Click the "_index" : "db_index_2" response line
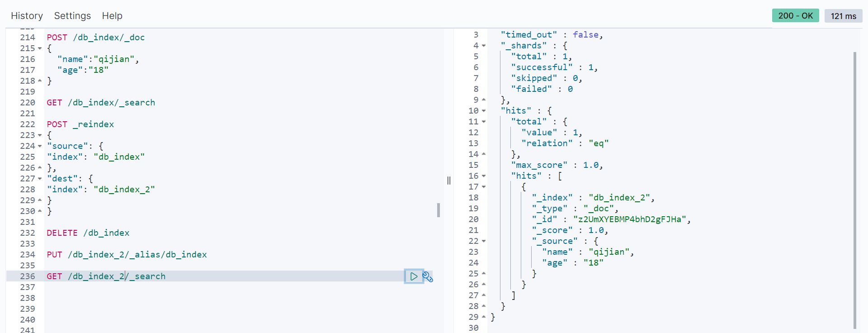The width and height of the screenshot is (868, 333). tap(593, 198)
